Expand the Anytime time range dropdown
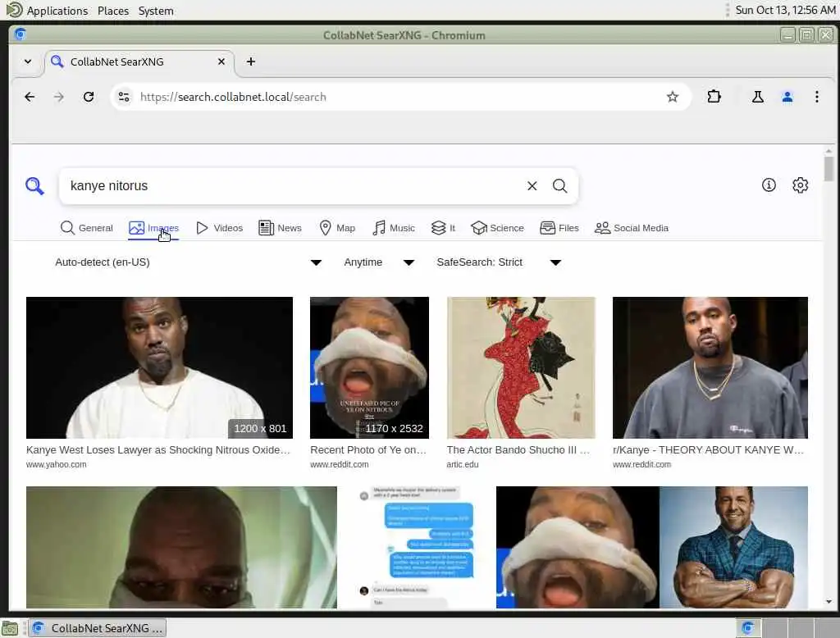Image resolution: width=840 pixels, height=638 pixels. [x=379, y=262]
